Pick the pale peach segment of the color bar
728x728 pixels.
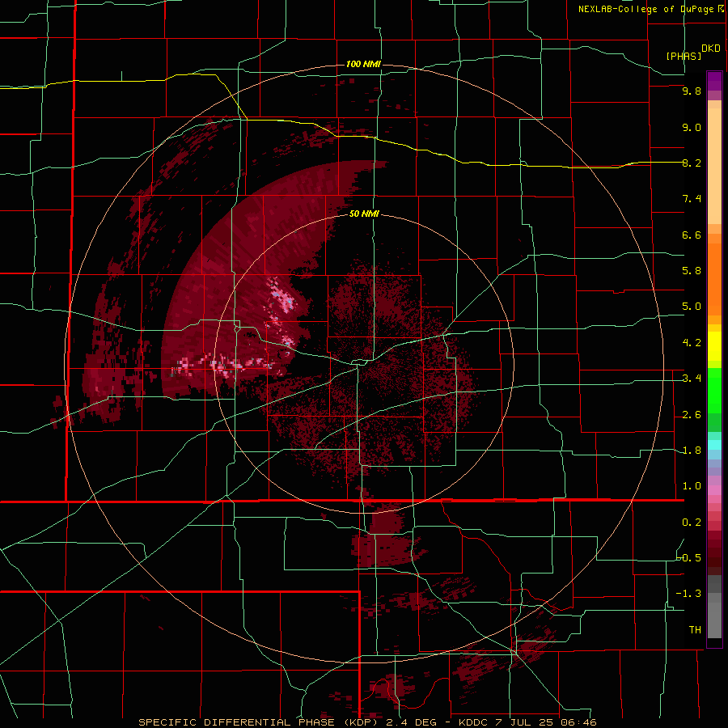pos(714,166)
